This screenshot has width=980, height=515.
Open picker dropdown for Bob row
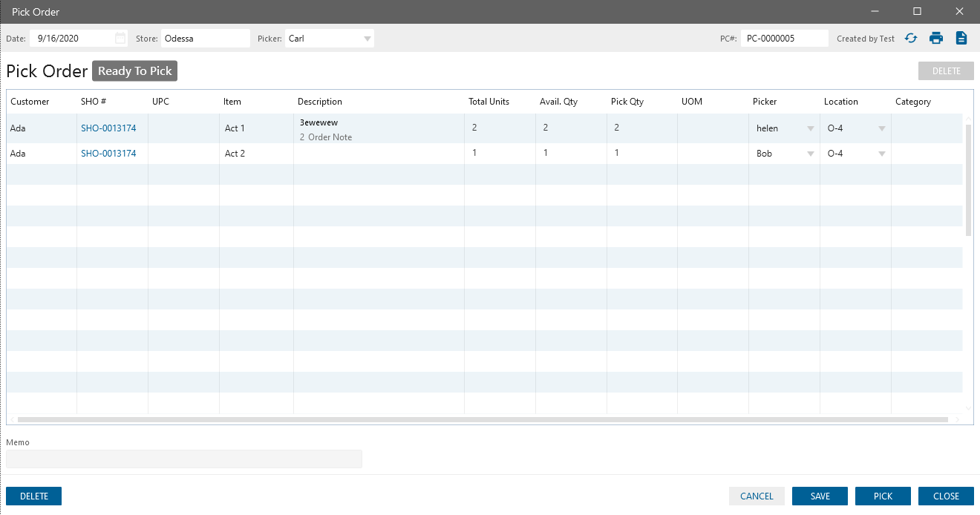[810, 154]
